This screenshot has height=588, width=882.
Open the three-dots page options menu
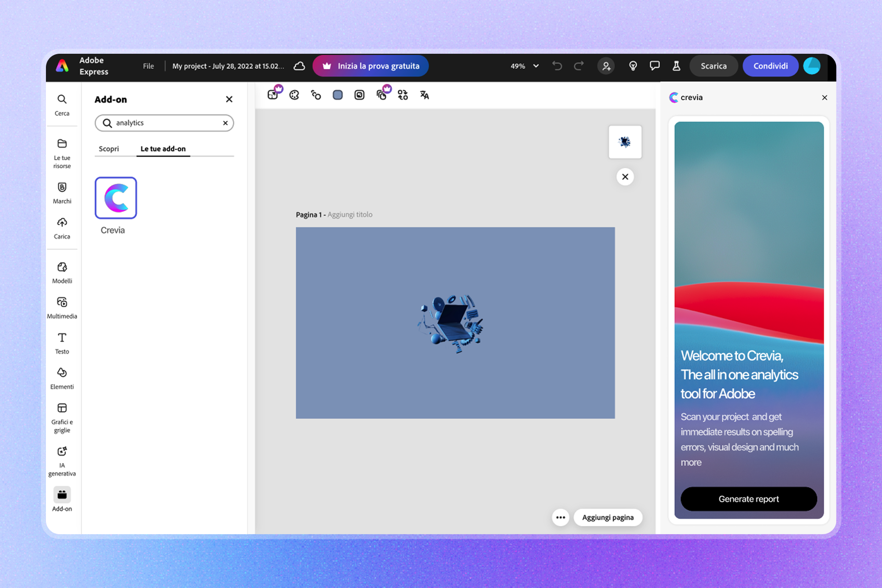pos(560,517)
